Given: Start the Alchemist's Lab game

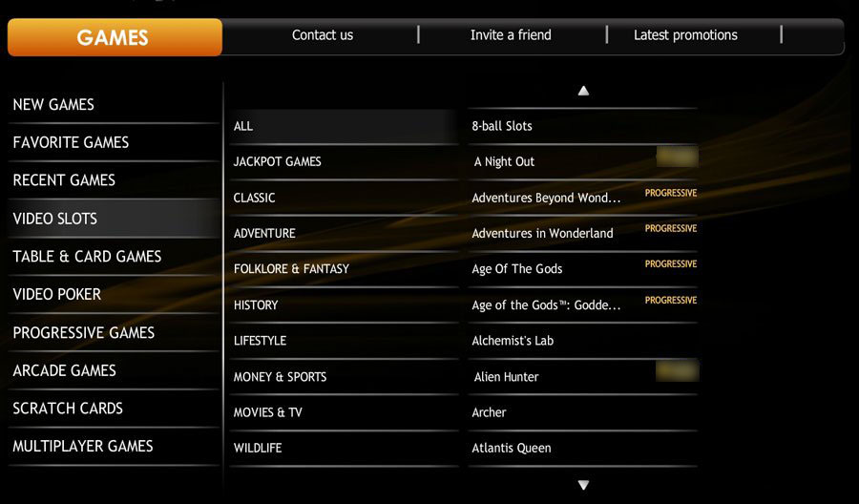Looking at the screenshot, I should click(x=513, y=341).
